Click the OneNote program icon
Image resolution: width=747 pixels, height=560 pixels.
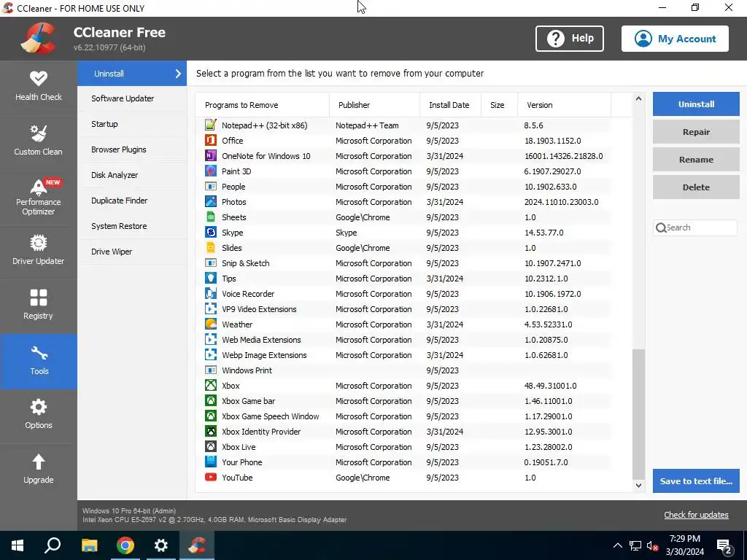211,156
